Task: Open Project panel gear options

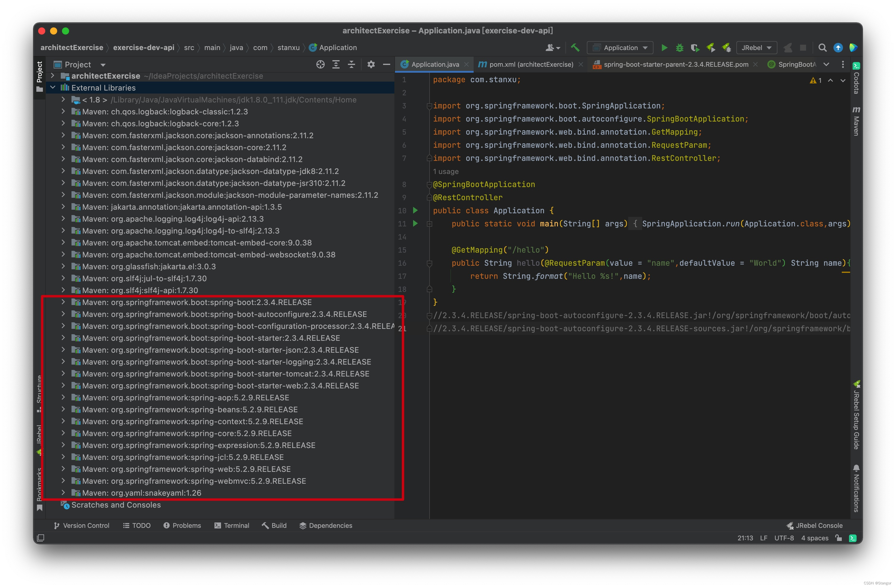Action: (x=371, y=64)
